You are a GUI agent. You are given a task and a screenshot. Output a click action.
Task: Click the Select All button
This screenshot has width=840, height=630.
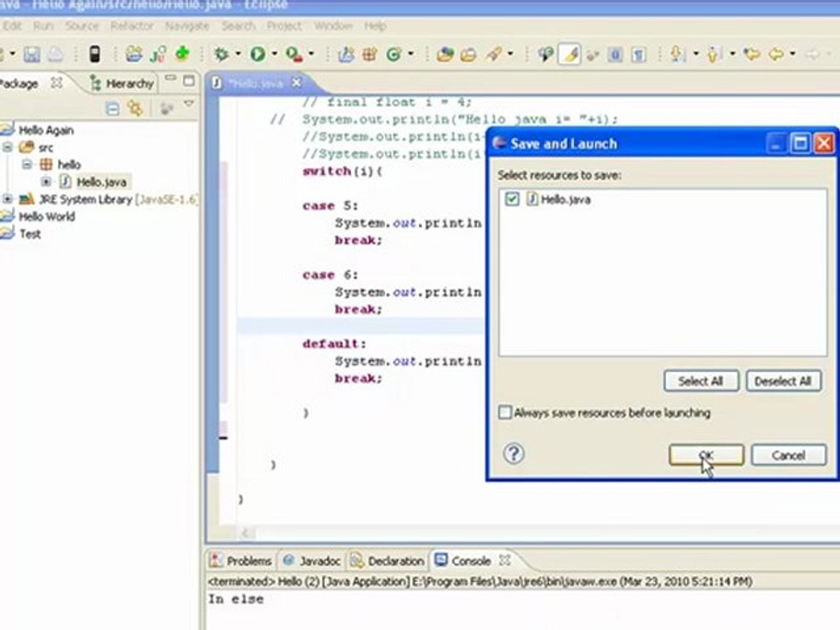coord(701,381)
